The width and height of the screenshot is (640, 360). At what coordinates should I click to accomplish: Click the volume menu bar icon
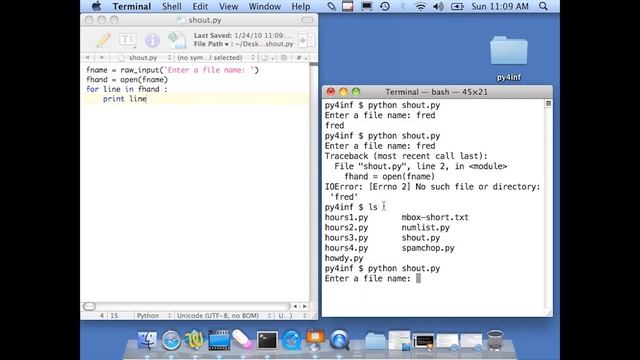click(438, 6)
